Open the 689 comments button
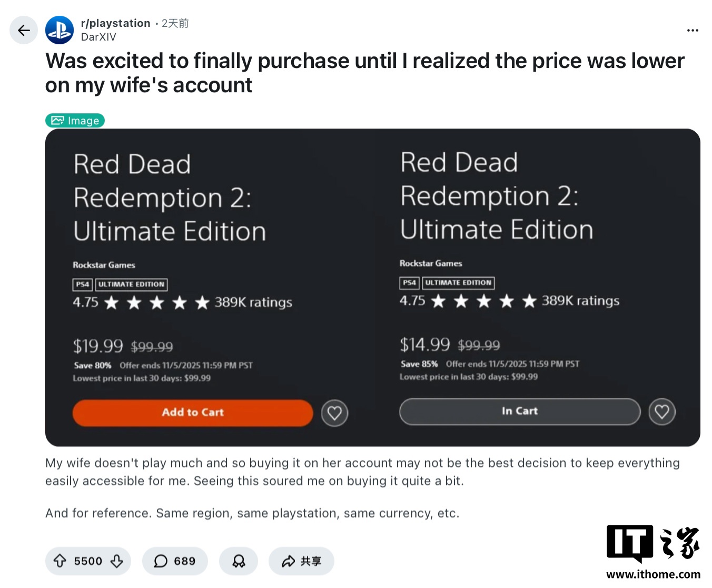Image resolution: width=712 pixels, height=588 pixels. coord(175,561)
